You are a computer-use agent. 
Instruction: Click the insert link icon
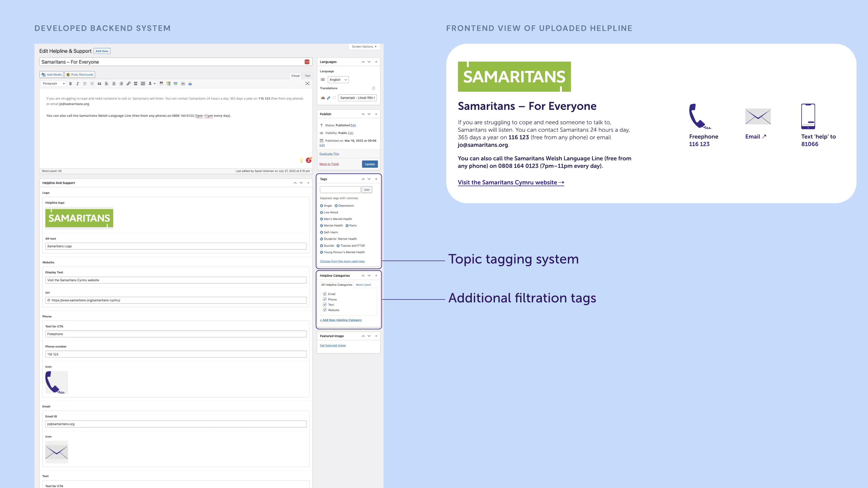[128, 83]
